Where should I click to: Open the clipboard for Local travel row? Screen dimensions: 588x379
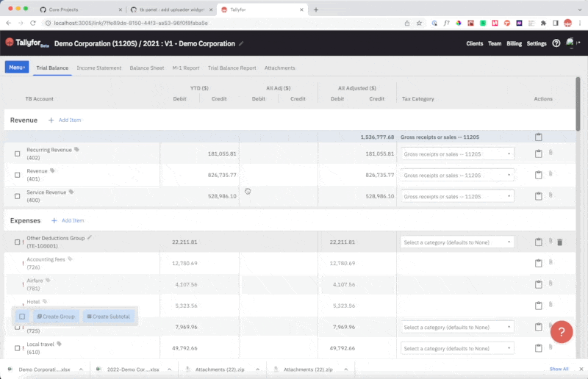coord(538,348)
